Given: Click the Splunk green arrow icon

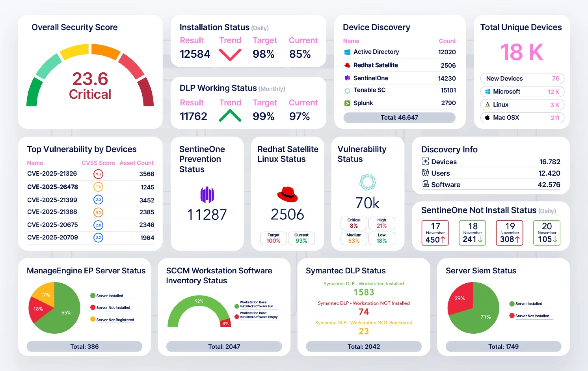Looking at the screenshot, I should (347, 103).
